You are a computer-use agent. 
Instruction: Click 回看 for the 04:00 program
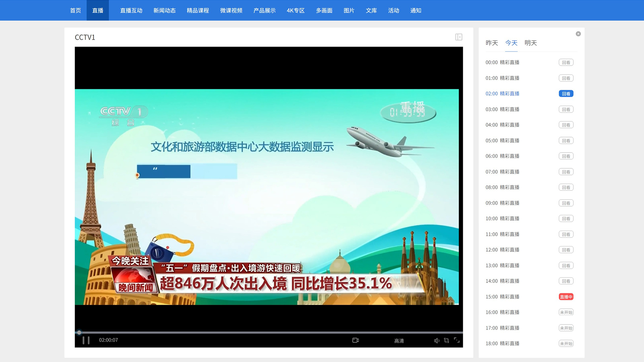pyautogui.click(x=566, y=125)
